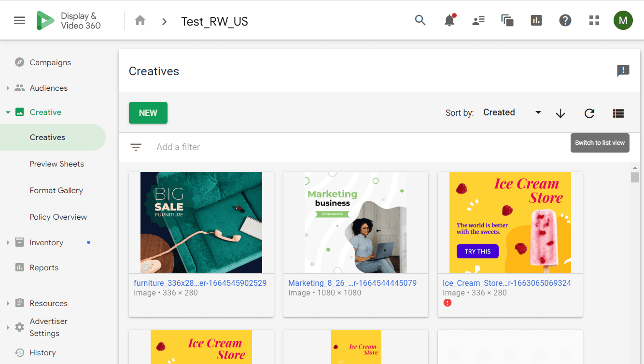
Task: Click the History clock icon
Action: pos(20,352)
